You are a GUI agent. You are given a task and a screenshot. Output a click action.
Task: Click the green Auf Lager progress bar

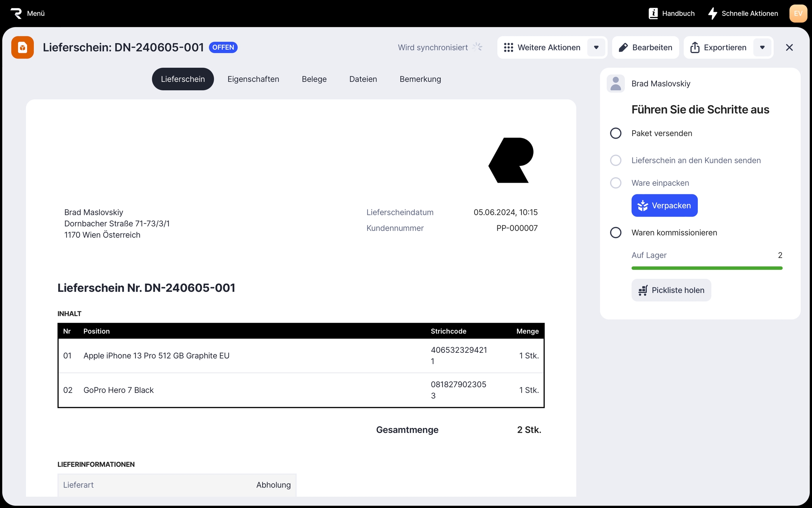tap(707, 268)
